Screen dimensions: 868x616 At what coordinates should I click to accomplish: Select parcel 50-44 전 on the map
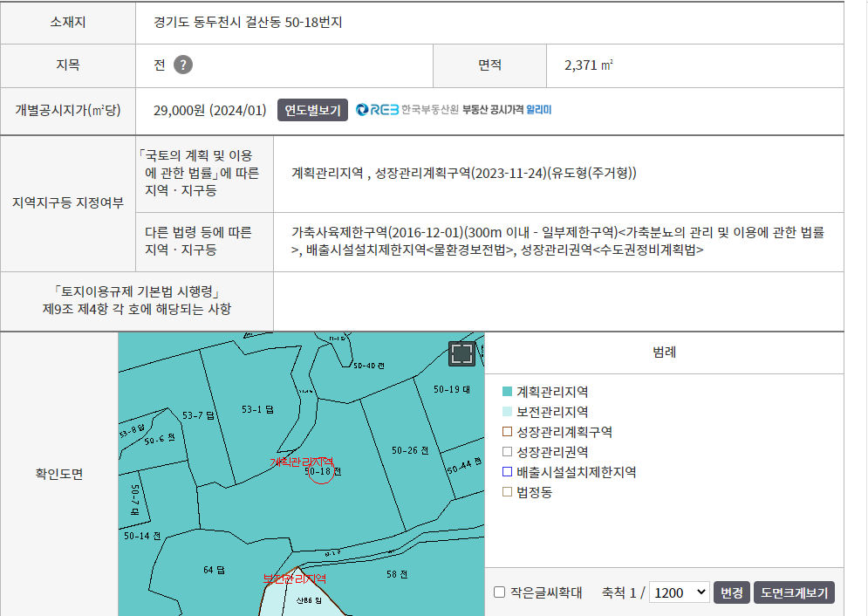pos(464,466)
